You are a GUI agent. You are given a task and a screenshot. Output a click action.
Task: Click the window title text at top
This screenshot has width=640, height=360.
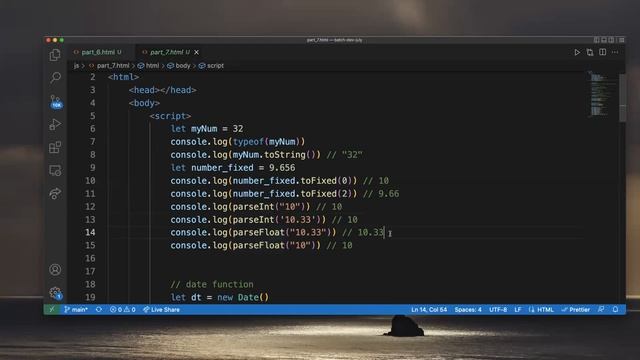pyautogui.click(x=334, y=40)
